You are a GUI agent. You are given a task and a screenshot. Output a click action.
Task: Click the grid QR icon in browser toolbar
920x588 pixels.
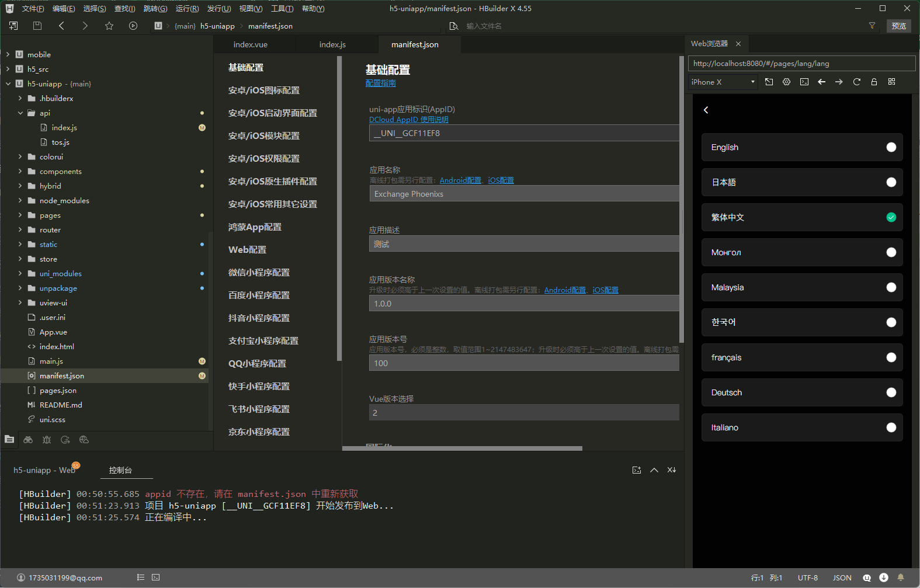(x=892, y=82)
